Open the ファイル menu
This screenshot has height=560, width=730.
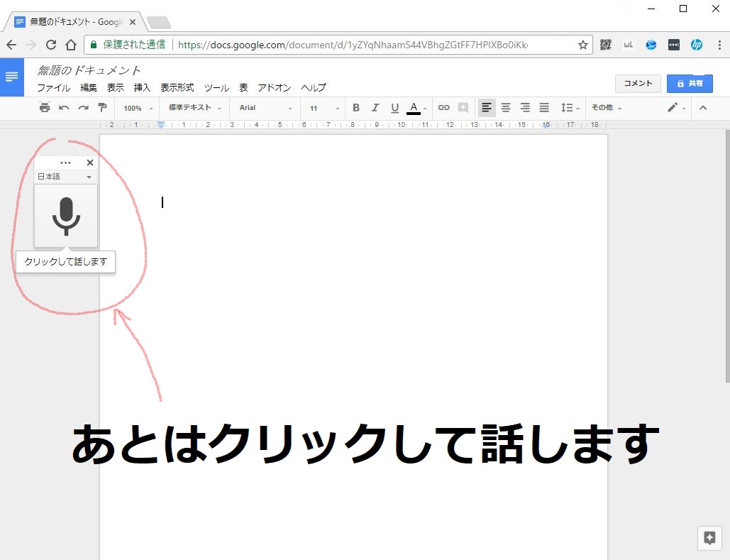(53, 87)
